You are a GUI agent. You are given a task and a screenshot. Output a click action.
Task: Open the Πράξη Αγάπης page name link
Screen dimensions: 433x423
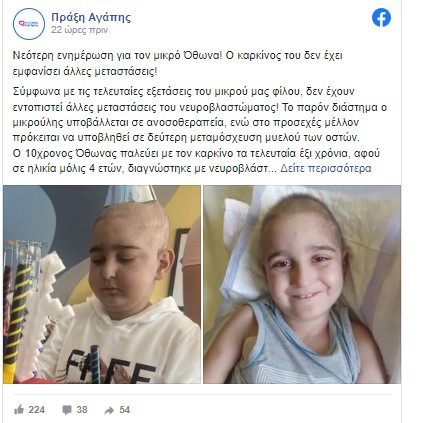point(91,17)
